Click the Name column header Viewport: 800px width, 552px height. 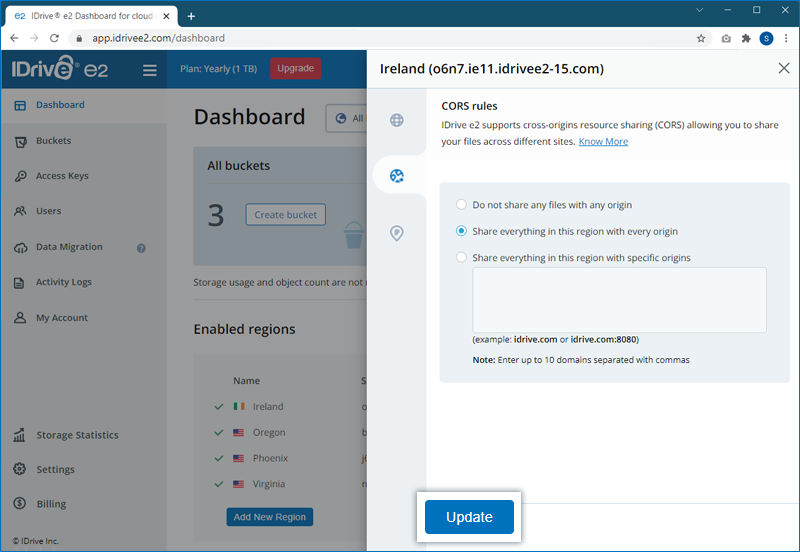click(246, 381)
